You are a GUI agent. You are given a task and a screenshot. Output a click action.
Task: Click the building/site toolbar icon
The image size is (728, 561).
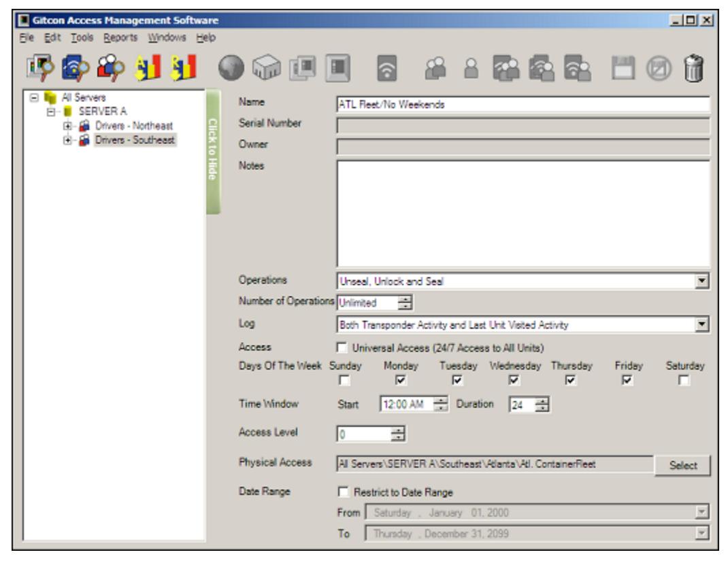[x=267, y=68]
